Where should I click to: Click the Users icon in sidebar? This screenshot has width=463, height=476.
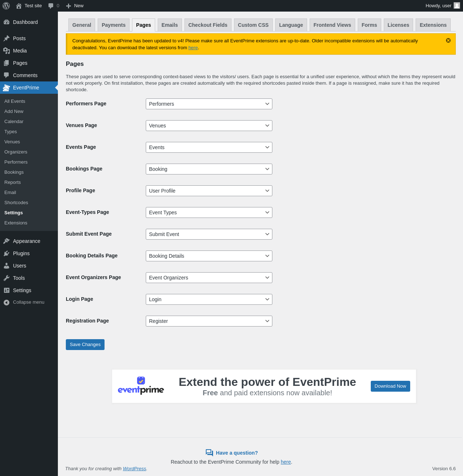pyautogui.click(x=7, y=266)
